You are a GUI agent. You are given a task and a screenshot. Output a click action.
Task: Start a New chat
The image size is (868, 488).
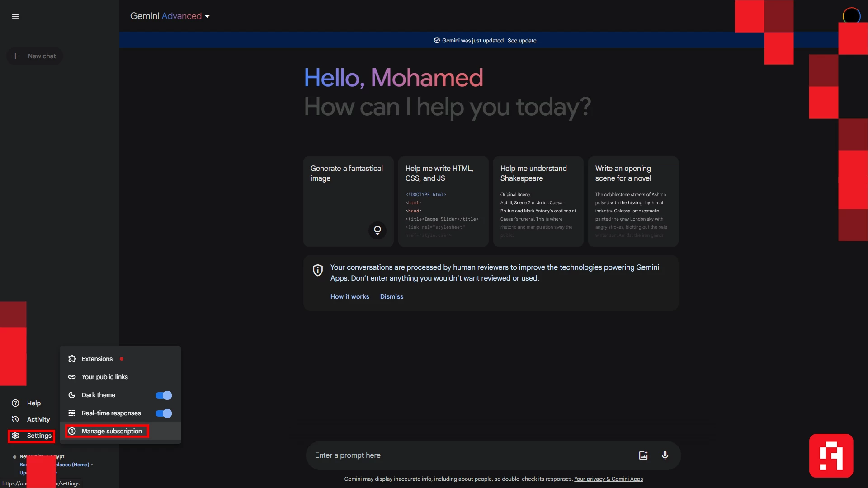[35, 56]
